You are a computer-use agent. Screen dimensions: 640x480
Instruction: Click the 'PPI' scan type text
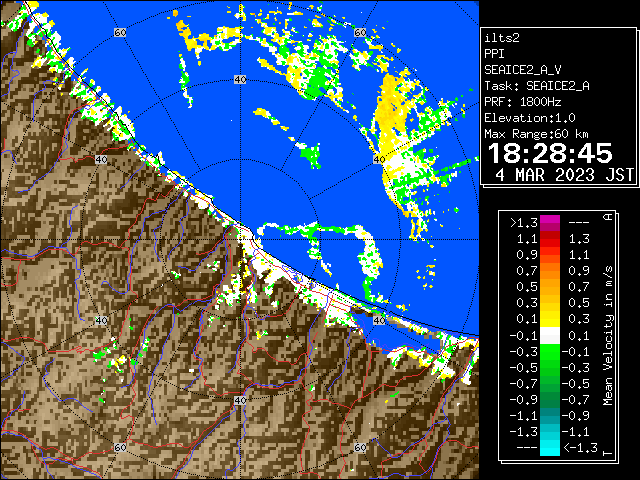494,54
